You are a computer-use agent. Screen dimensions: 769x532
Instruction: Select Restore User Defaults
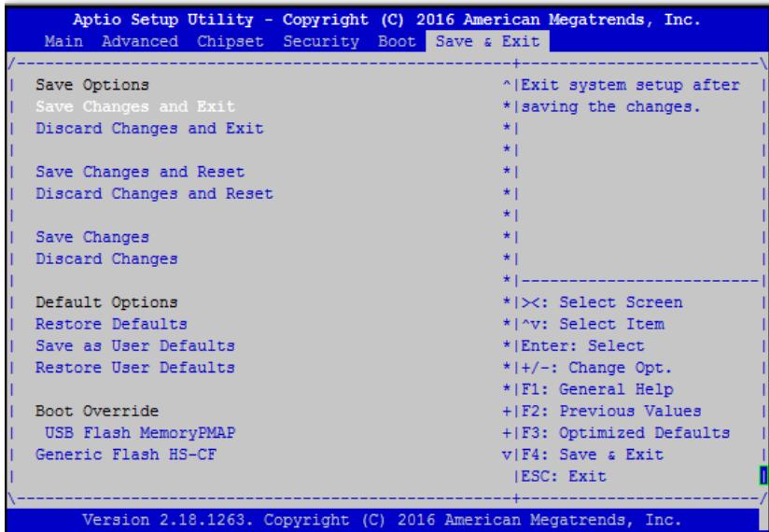click(135, 368)
